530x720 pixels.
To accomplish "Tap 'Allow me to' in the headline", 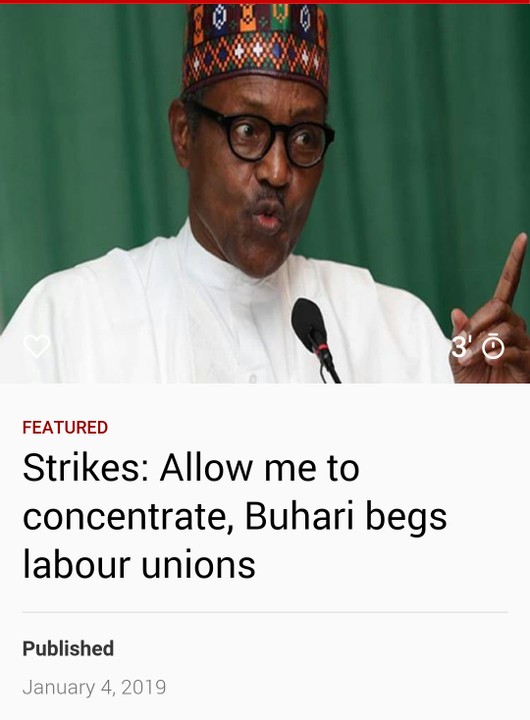I will (259, 467).
